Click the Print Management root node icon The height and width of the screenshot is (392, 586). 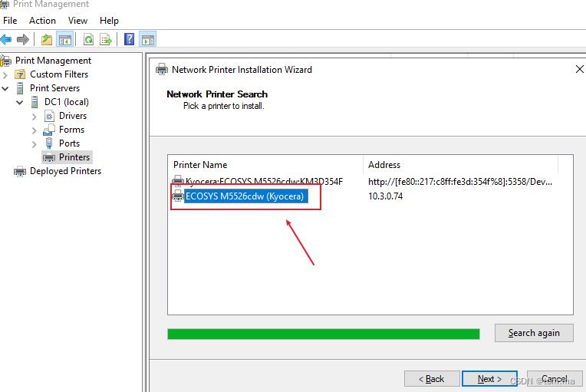coord(6,61)
